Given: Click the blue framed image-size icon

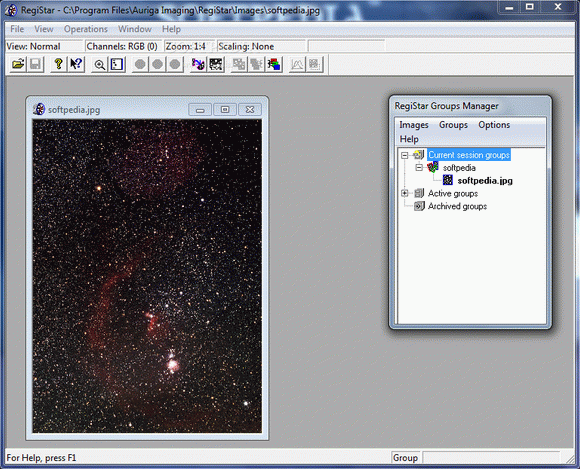Looking at the screenshot, I should point(117,64).
